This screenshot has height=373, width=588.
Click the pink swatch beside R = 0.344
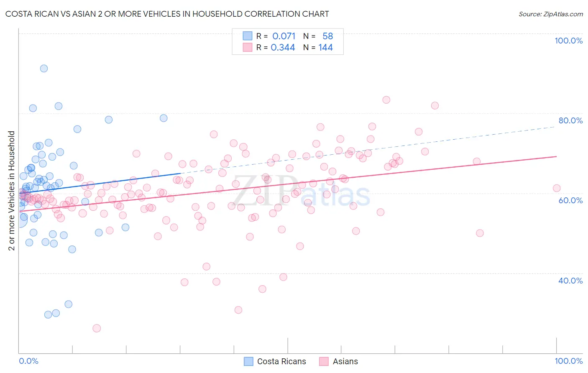pyautogui.click(x=248, y=47)
